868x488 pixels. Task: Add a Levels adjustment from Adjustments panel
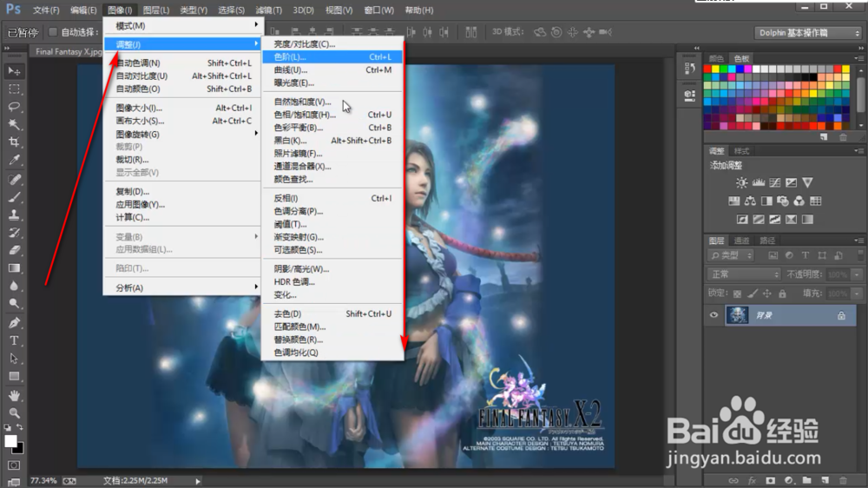click(758, 182)
